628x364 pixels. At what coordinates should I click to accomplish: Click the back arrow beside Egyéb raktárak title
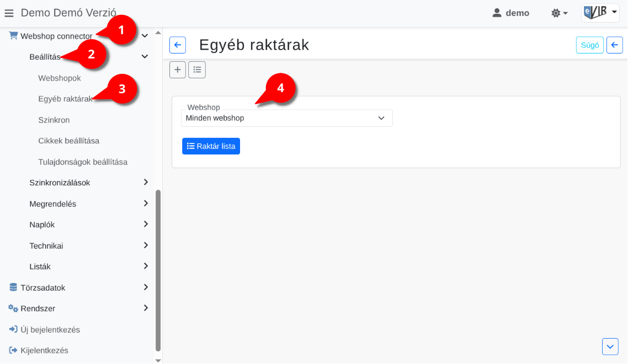178,45
